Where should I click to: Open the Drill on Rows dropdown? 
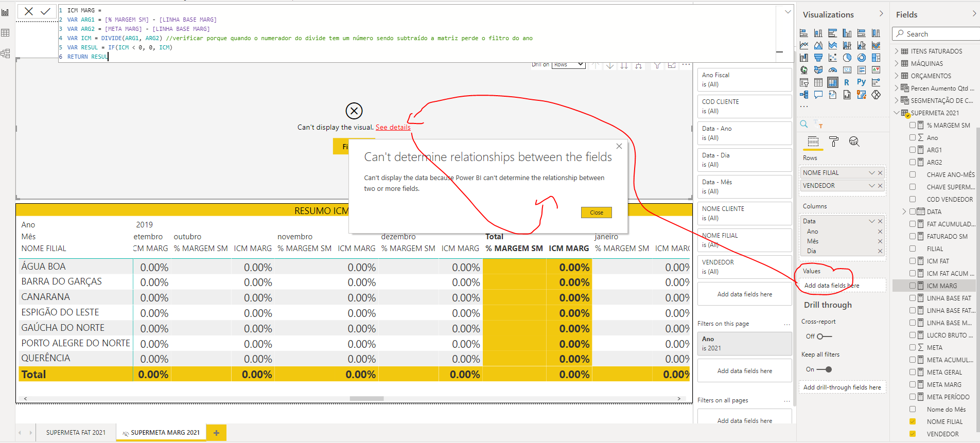569,64
